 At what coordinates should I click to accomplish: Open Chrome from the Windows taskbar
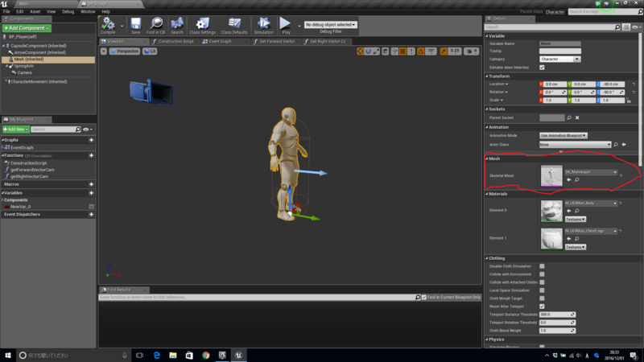point(206,356)
